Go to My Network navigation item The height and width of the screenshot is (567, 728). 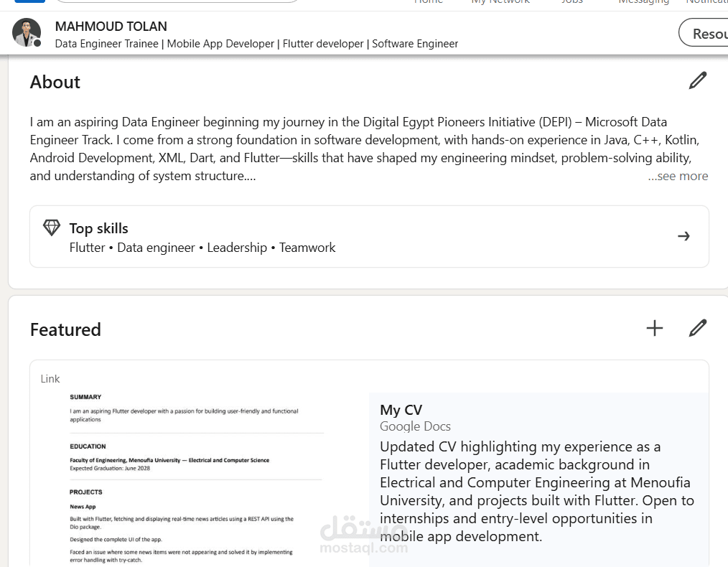(x=500, y=2)
